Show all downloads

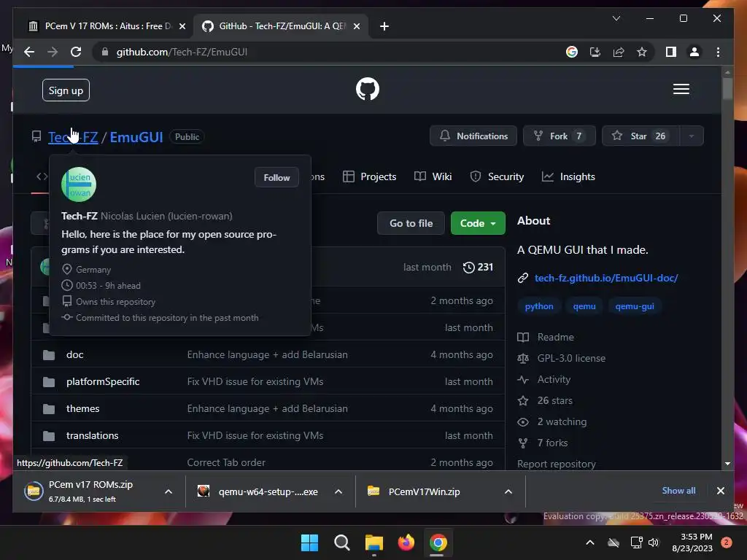click(x=678, y=491)
